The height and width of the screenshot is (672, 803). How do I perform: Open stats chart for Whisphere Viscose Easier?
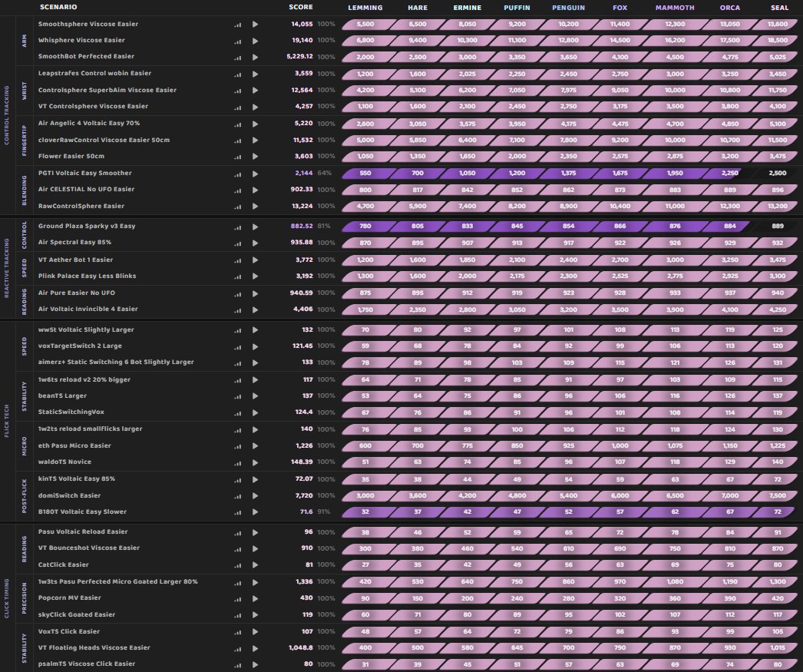pyautogui.click(x=238, y=41)
